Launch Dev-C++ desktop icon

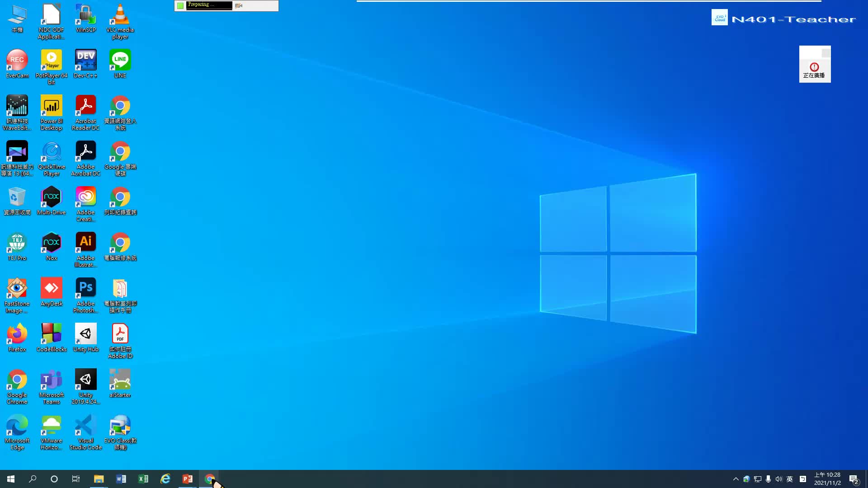point(85,64)
